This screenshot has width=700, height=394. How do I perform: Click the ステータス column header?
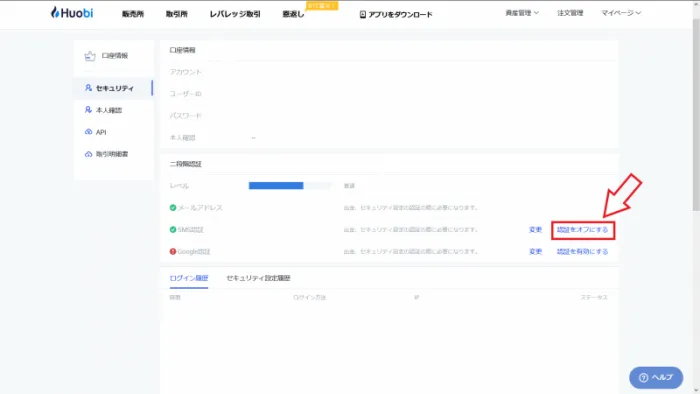click(594, 297)
